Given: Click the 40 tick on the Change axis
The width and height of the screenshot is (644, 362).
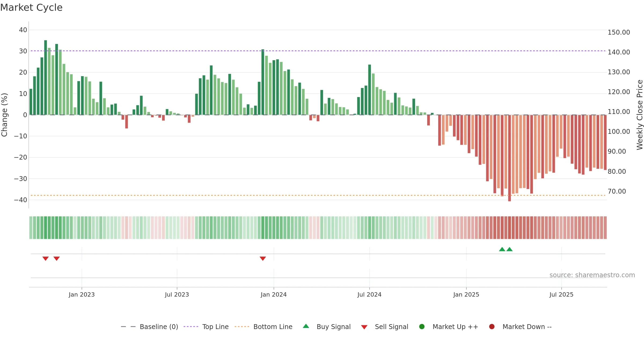Looking at the screenshot, I should tap(23, 30).
